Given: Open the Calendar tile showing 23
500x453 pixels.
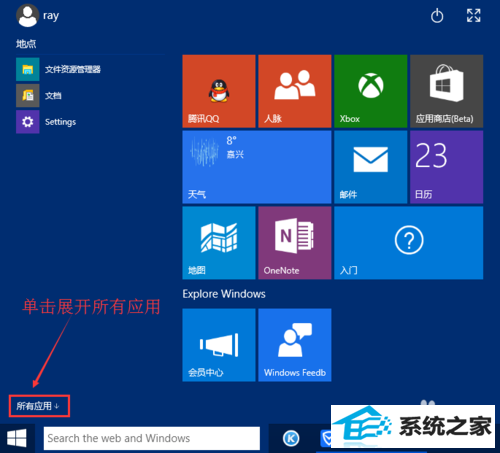Looking at the screenshot, I should [x=447, y=167].
